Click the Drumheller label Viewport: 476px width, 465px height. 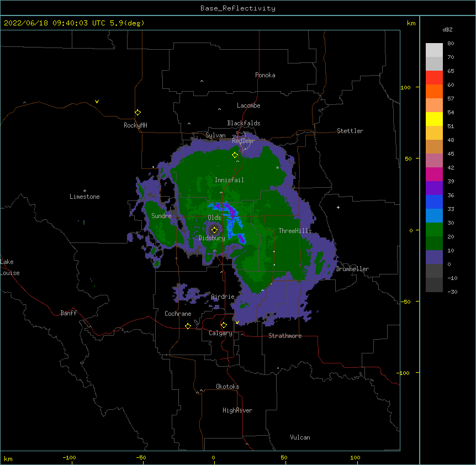click(352, 269)
